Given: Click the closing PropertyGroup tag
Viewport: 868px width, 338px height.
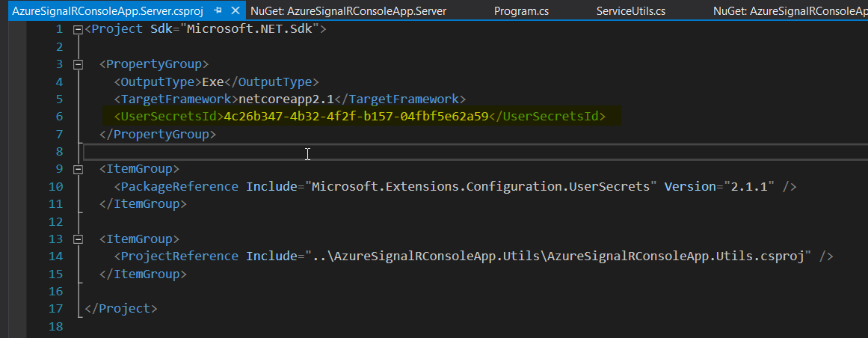Looking at the screenshot, I should coord(158,134).
